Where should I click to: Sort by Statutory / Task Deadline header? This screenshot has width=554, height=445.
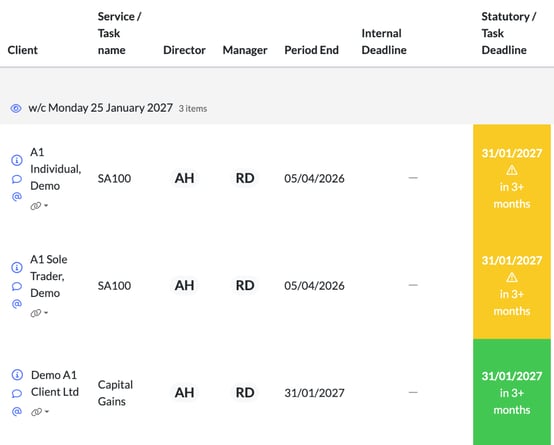pos(509,33)
